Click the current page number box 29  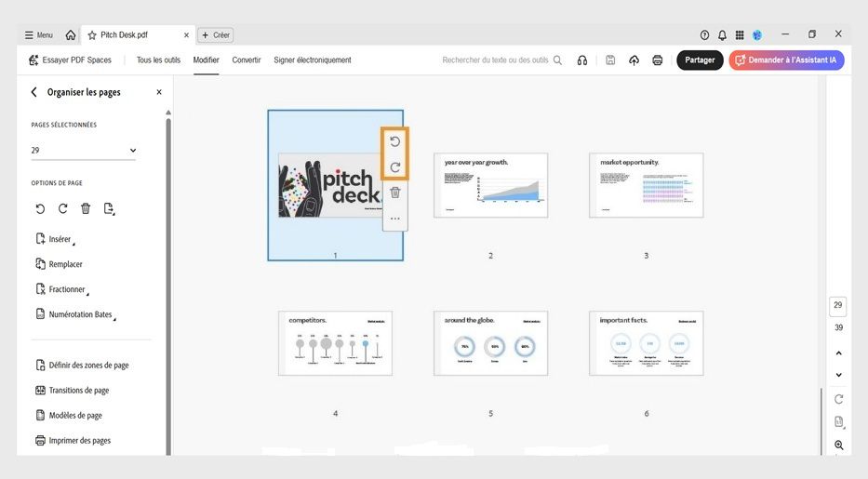(x=838, y=305)
